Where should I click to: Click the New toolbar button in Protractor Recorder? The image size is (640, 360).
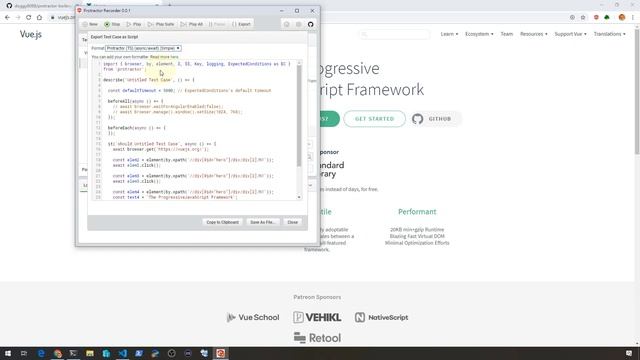pos(90,24)
